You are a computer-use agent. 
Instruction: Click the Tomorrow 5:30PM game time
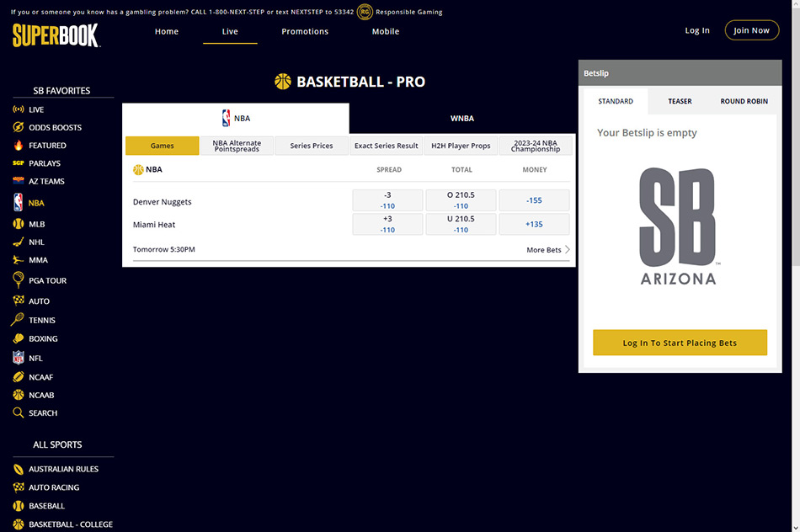click(163, 249)
